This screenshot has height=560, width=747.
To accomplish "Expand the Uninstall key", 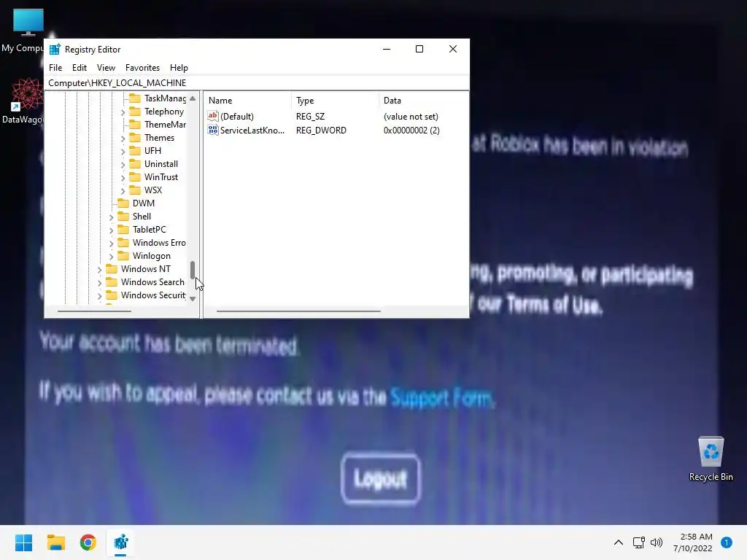I will [123, 165].
